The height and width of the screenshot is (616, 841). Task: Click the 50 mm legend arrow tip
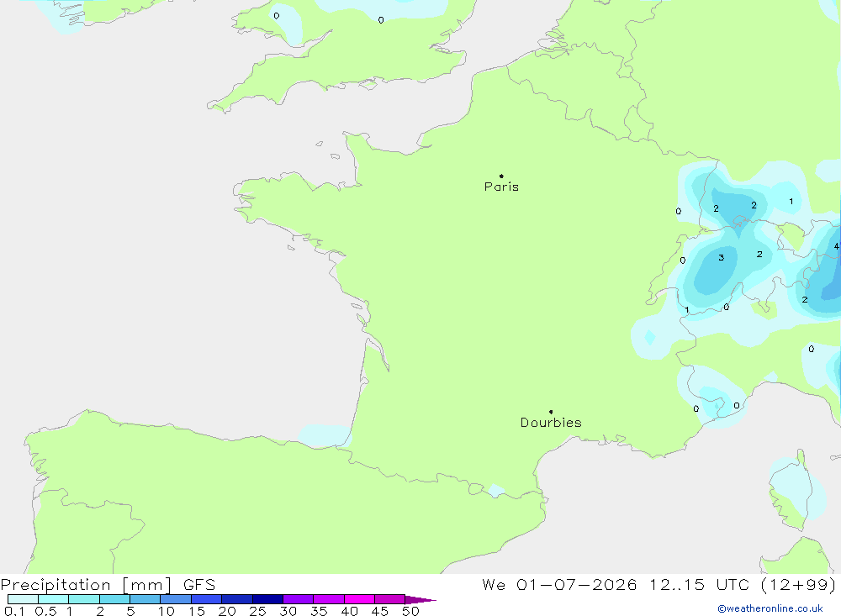point(421,599)
